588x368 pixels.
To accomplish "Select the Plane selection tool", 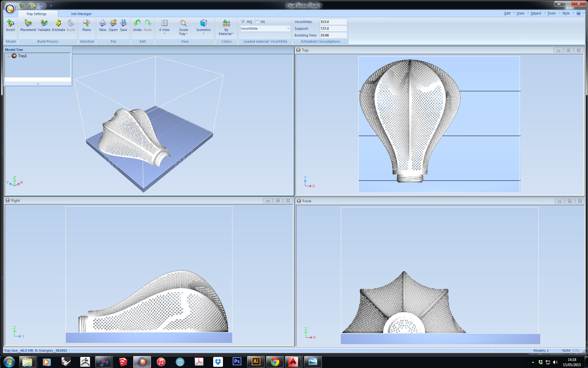I will pyautogui.click(x=86, y=23).
